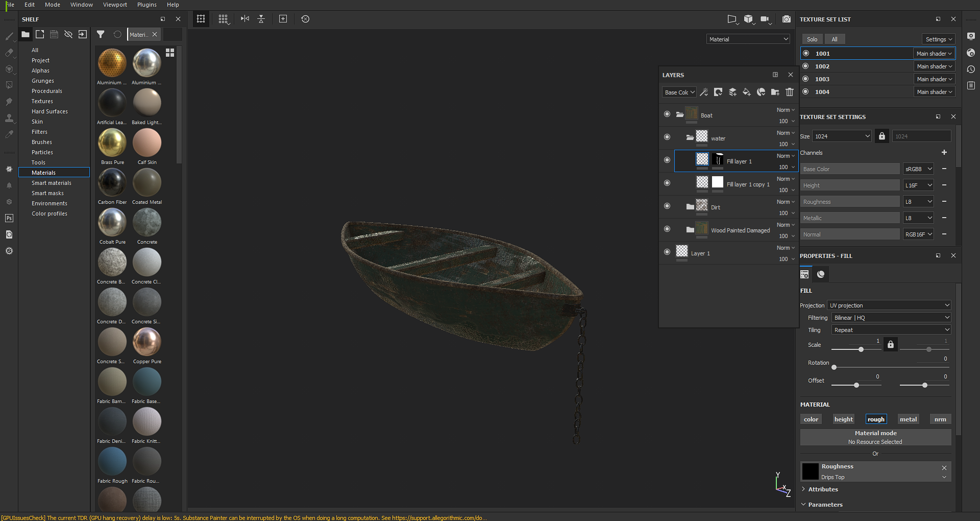Add a folder in Layers panel
The width and height of the screenshot is (980, 521).
coord(775,92)
